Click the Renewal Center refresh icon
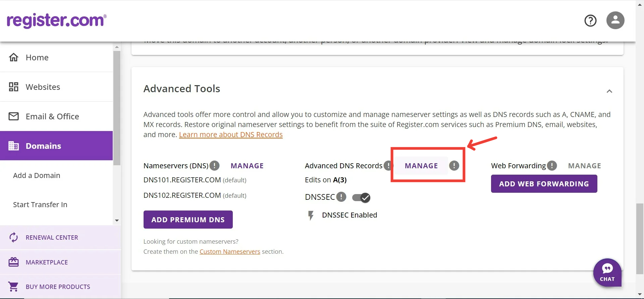This screenshot has height=299, width=644. click(13, 237)
